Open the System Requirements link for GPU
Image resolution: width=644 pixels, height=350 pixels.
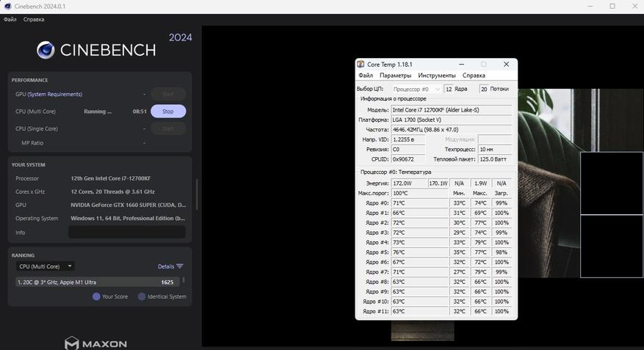coord(54,94)
